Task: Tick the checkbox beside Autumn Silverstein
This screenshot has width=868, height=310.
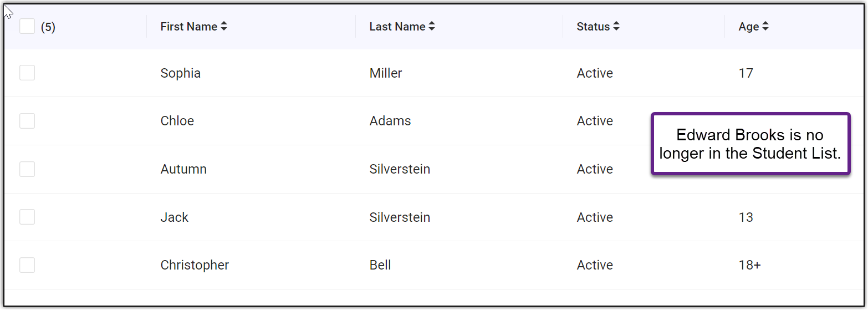Action: coord(27,169)
